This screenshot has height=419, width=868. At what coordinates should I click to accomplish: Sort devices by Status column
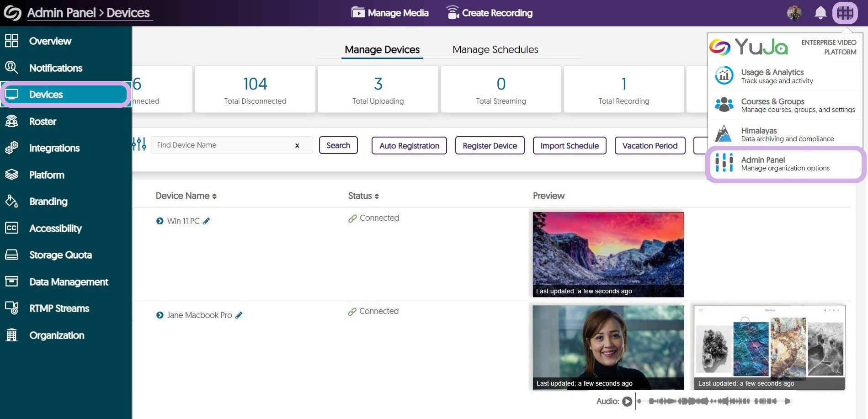click(363, 196)
